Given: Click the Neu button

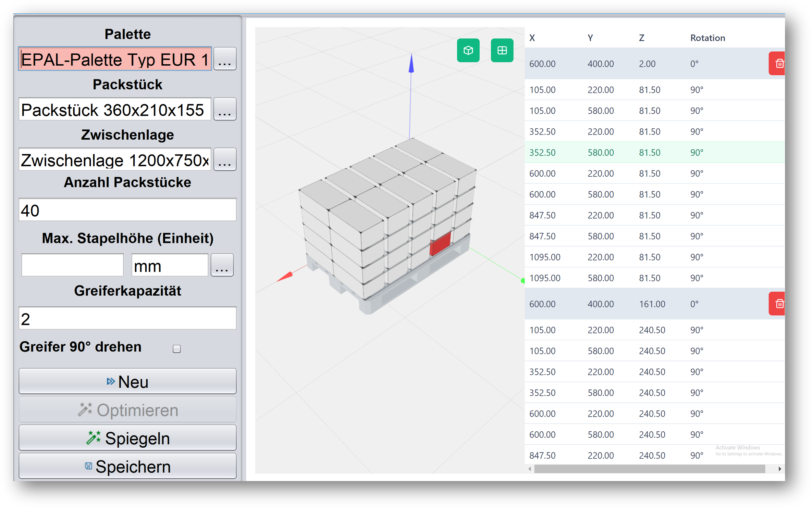Looking at the screenshot, I should (x=128, y=381).
